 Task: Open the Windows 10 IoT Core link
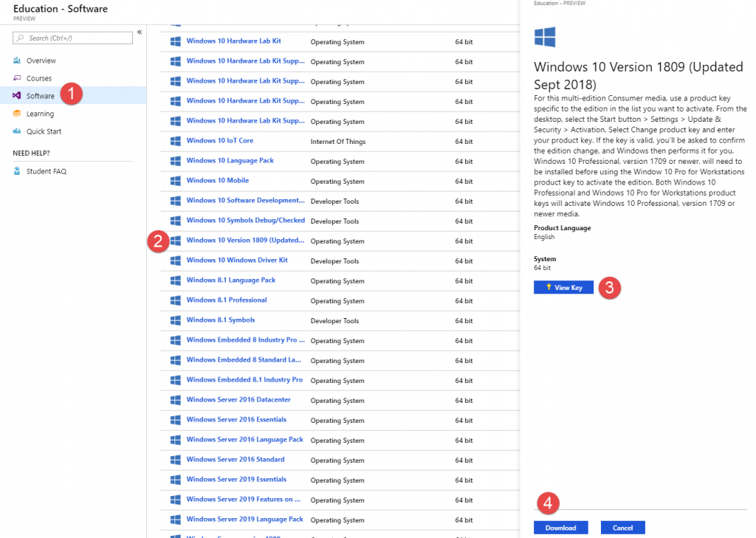220,140
